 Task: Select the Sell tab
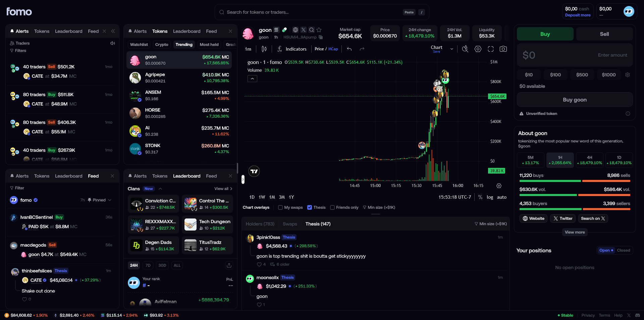pos(604,34)
